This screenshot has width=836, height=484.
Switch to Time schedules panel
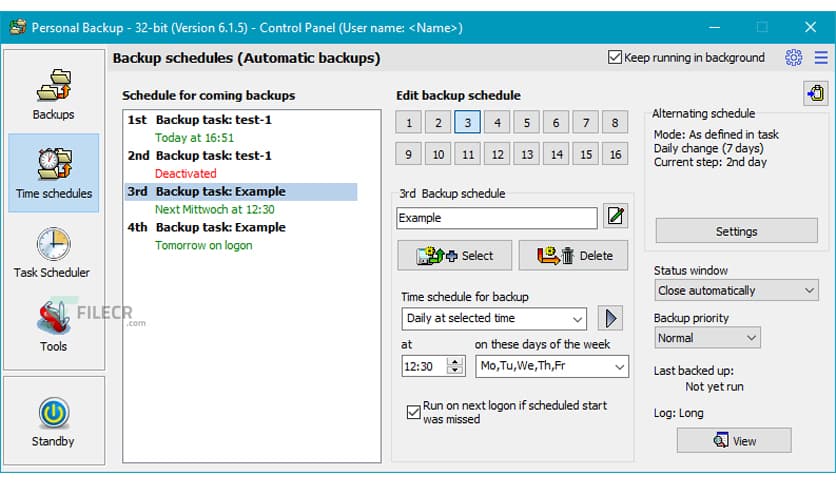53,173
